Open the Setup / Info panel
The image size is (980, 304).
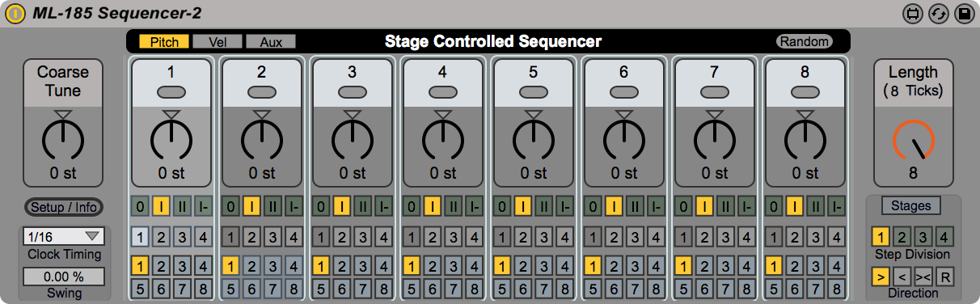pos(64,208)
